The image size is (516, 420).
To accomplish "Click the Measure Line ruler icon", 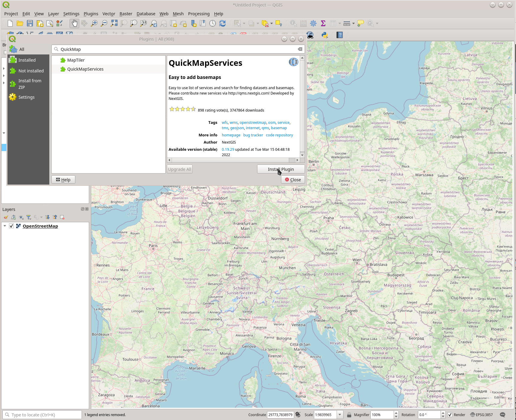I will [x=347, y=23].
